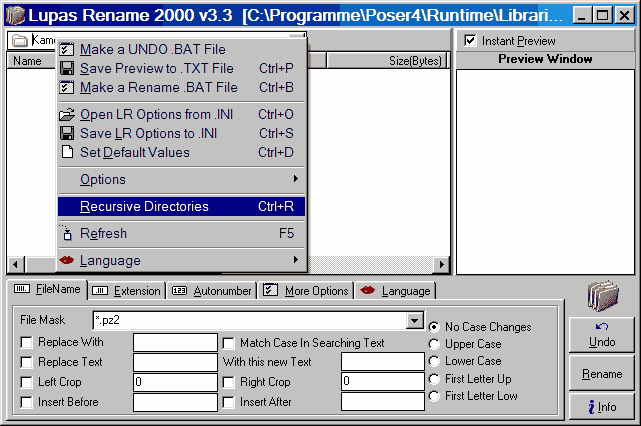The image size is (641, 426).
Task: Click the Extension tab icon
Action: click(100, 291)
